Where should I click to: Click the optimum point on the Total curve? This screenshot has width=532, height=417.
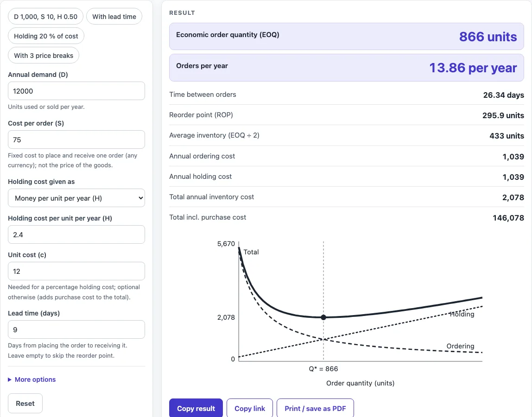pyautogui.click(x=323, y=317)
